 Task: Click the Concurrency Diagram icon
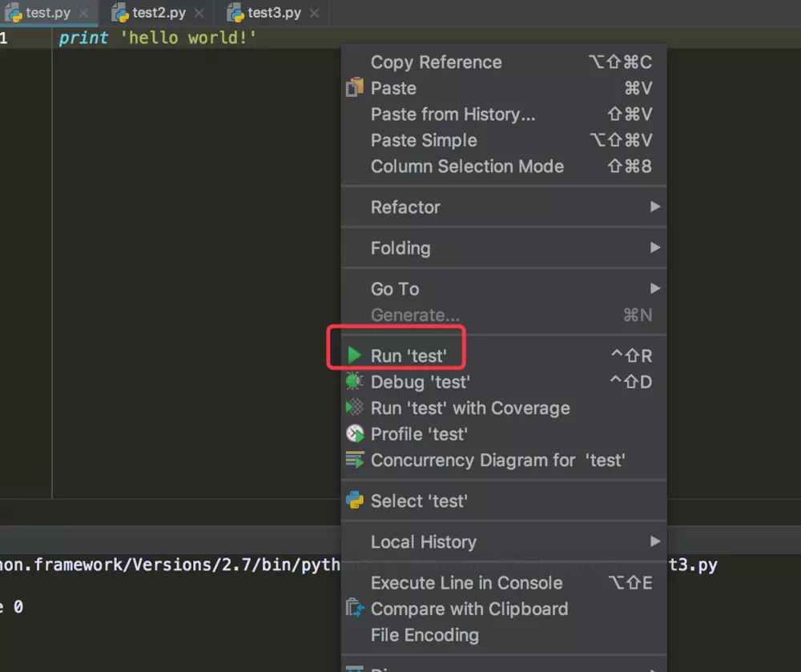pyautogui.click(x=355, y=461)
